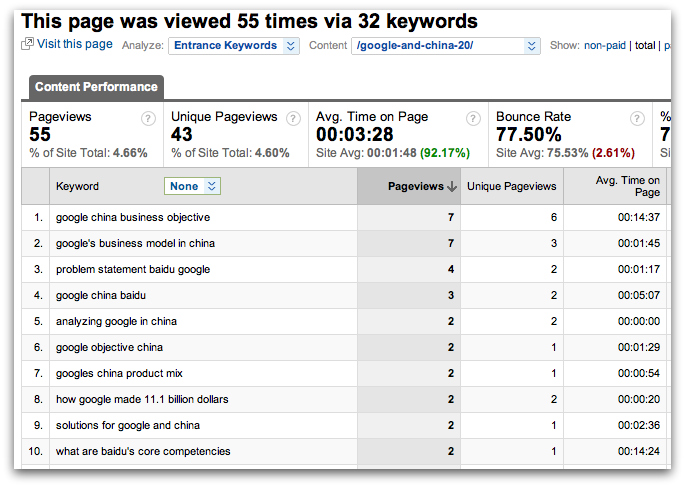The image size is (685, 487).
Task: Click the help icon next to Avg. Time on Page
Action: (471, 118)
